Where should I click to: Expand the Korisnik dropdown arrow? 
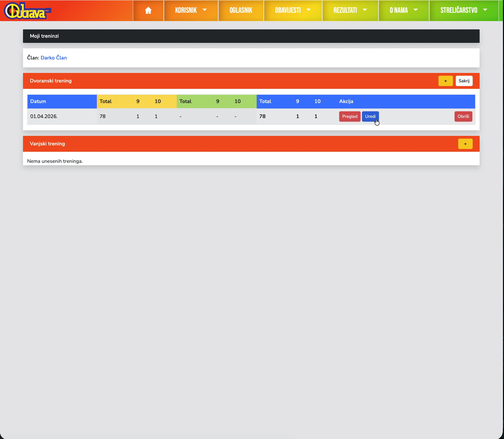point(204,10)
